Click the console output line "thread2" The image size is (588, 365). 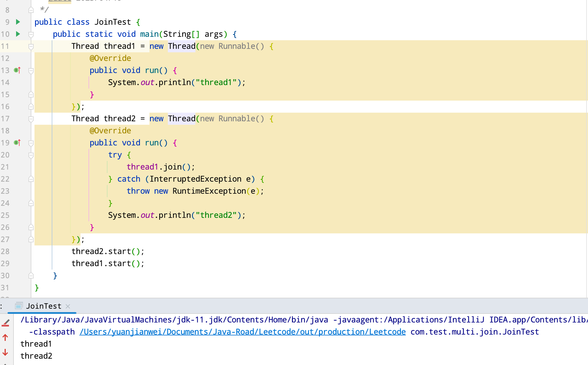[36, 356]
